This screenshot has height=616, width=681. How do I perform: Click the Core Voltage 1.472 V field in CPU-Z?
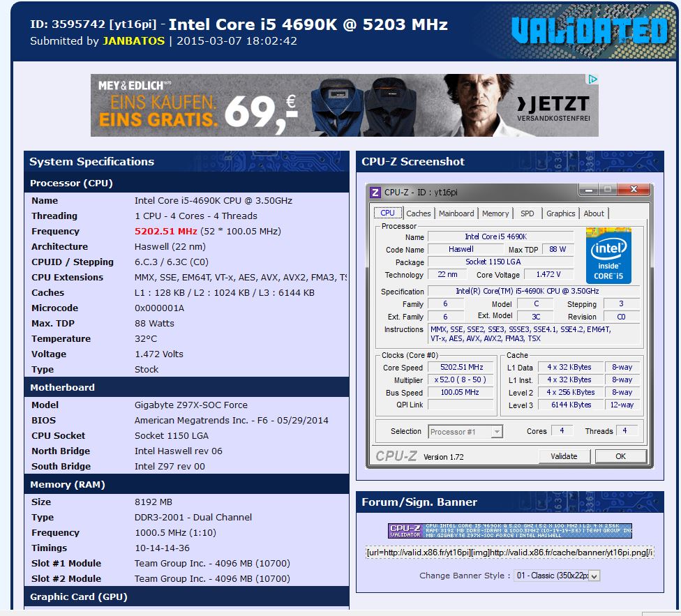click(549, 275)
